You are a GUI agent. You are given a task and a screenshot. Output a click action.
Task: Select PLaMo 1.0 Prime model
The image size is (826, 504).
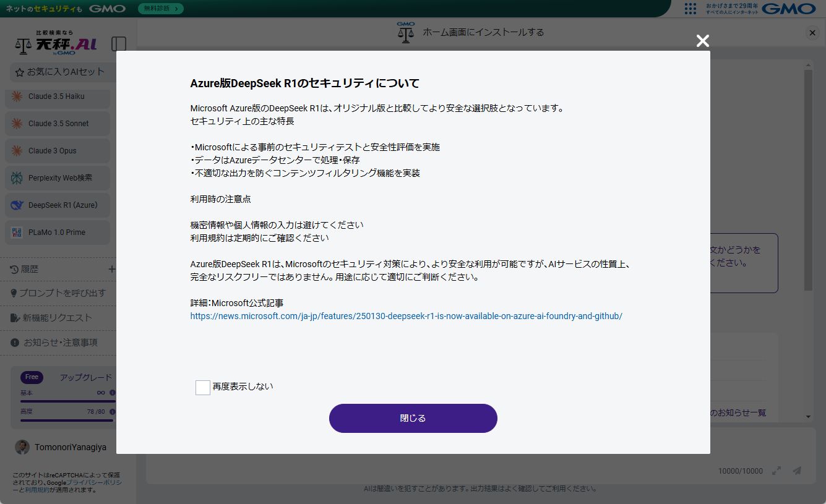coord(57,233)
